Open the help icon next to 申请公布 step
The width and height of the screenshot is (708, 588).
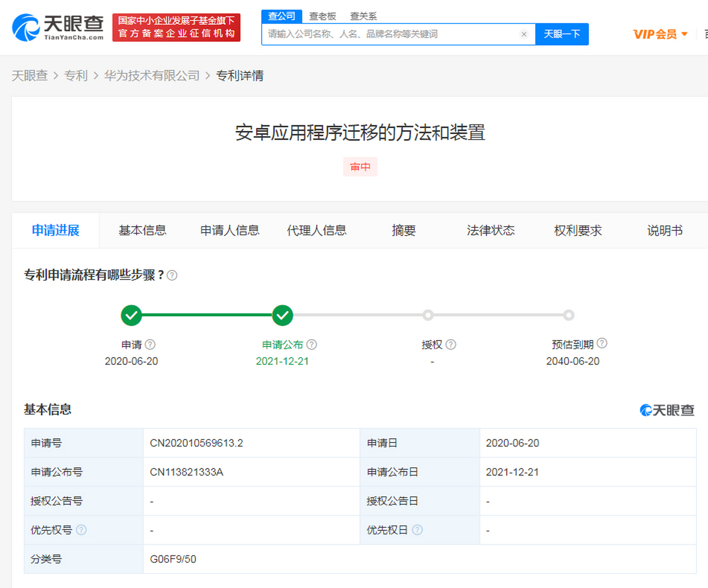pyautogui.click(x=312, y=345)
